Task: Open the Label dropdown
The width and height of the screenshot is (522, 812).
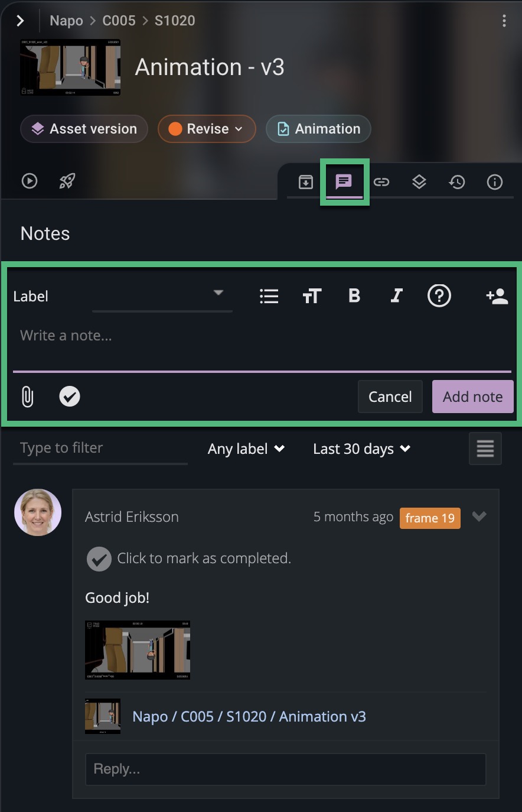Action: tap(218, 293)
